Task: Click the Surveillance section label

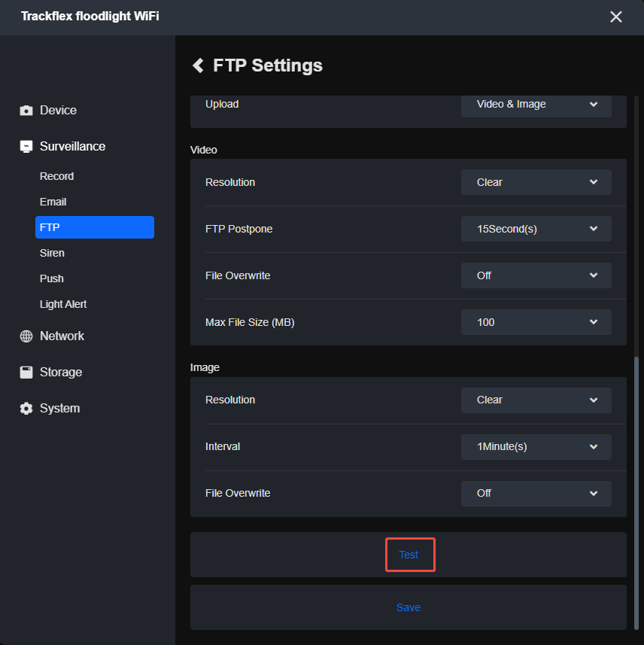Action: pyautogui.click(x=72, y=147)
